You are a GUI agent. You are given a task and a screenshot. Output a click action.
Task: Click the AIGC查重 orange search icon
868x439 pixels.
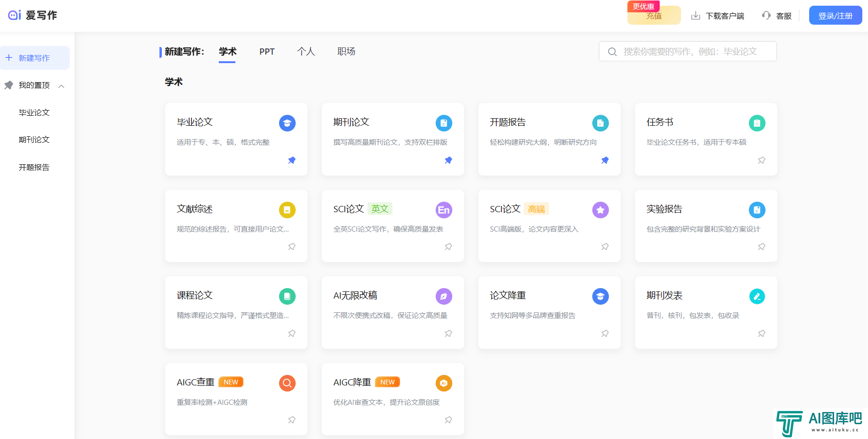(287, 383)
